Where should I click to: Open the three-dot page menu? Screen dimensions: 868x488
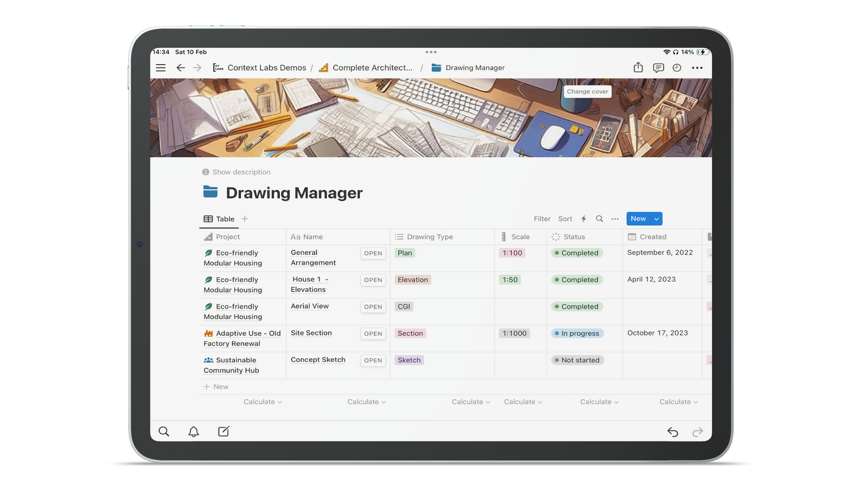(x=697, y=68)
